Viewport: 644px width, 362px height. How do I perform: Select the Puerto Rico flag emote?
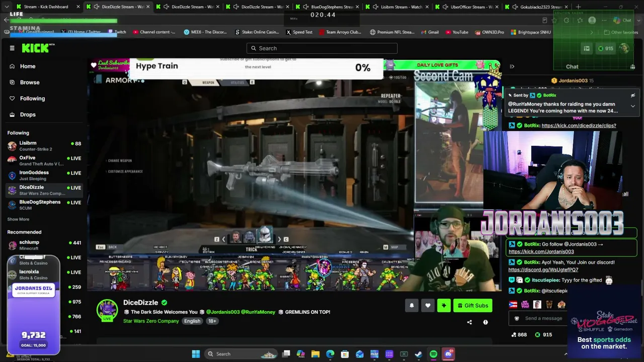pyautogui.click(x=514, y=305)
